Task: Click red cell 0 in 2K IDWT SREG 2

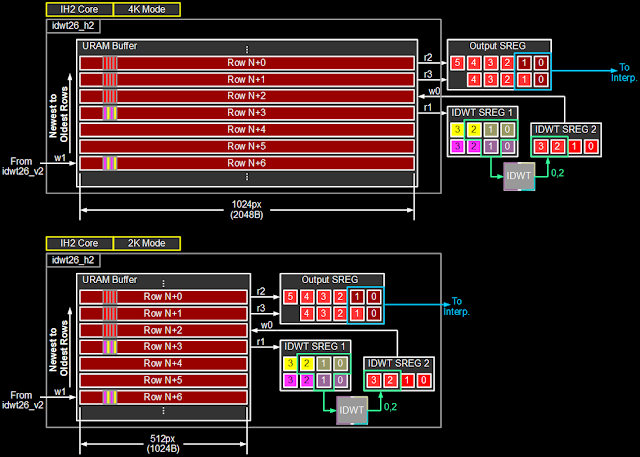Action: click(x=424, y=380)
